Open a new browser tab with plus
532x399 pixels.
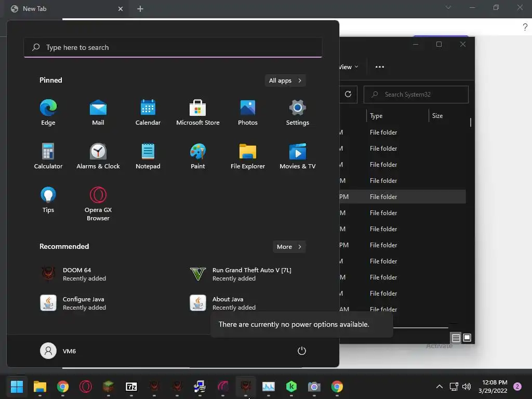[x=140, y=9]
